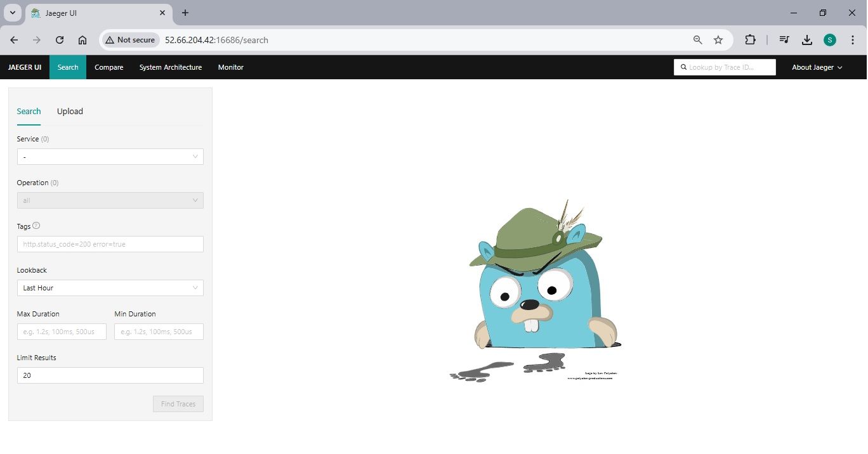Open the Monitor page link

(230, 67)
